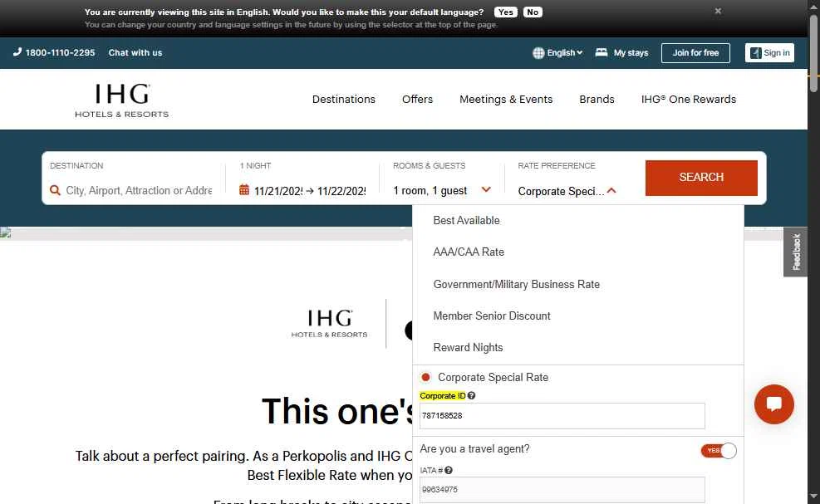
Task: Click Yes on language banner
Action: [x=506, y=12]
